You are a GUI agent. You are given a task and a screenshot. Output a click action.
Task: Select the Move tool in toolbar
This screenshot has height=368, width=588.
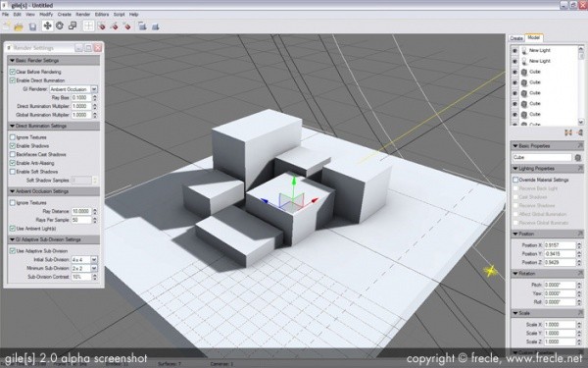47,26
